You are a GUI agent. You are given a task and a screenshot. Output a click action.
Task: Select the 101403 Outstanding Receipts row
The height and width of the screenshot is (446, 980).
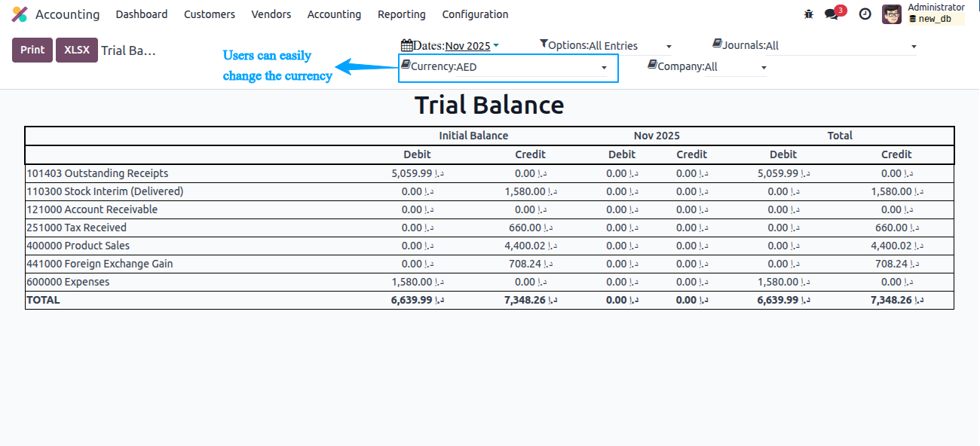coord(489,173)
